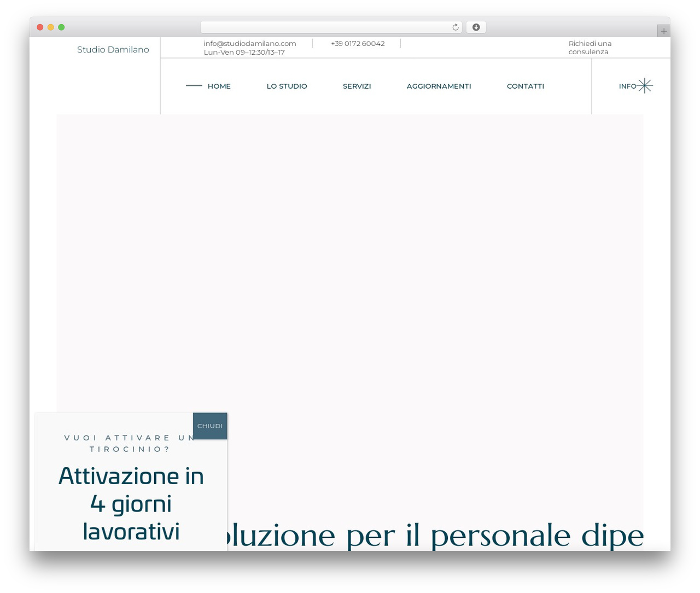The image size is (700, 593).
Task: Call the +39 0172 60042 phone link
Action: tap(358, 44)
